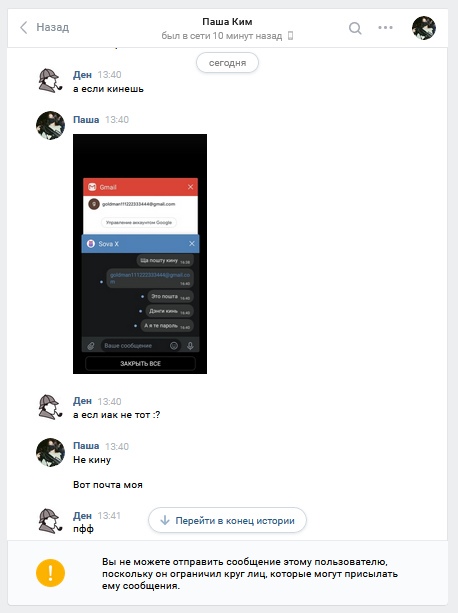Open Паша's avatar next to the screenshot message

[x=50, y=125]
